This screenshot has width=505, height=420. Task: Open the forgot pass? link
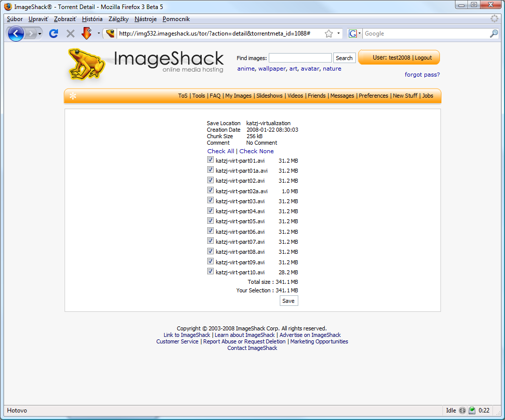(422, 75)
